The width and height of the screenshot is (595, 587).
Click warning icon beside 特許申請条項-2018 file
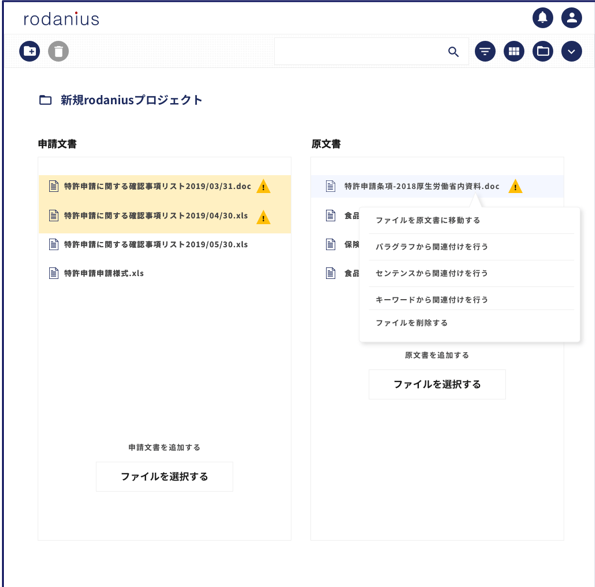(x=515, y=186)
